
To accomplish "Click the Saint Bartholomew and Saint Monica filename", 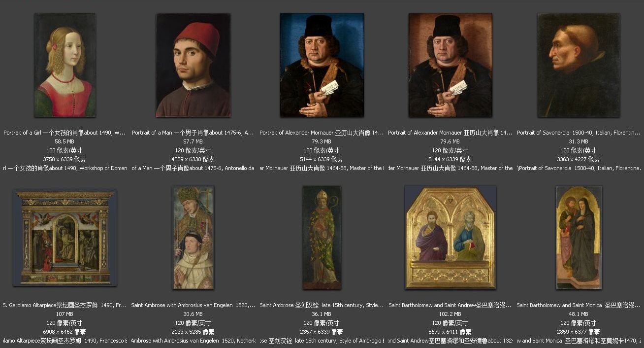I will pos(579,305).
